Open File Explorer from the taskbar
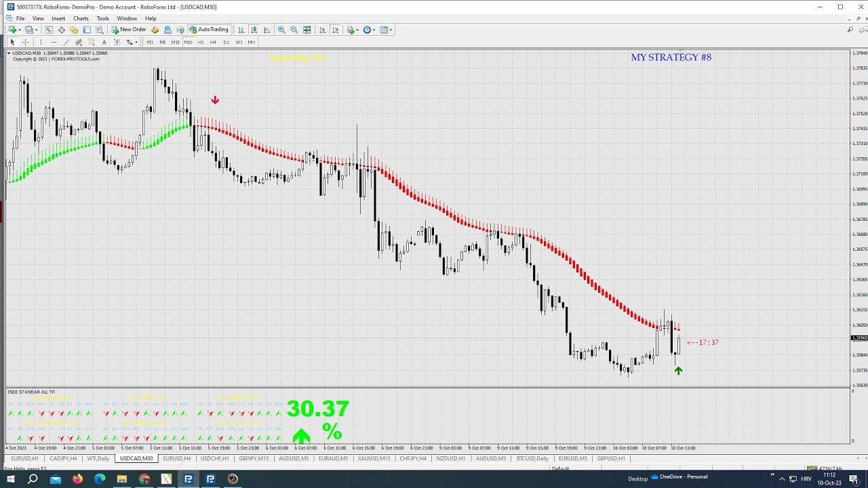The width and height of the screenshot is (868, 488). [122, 479]
